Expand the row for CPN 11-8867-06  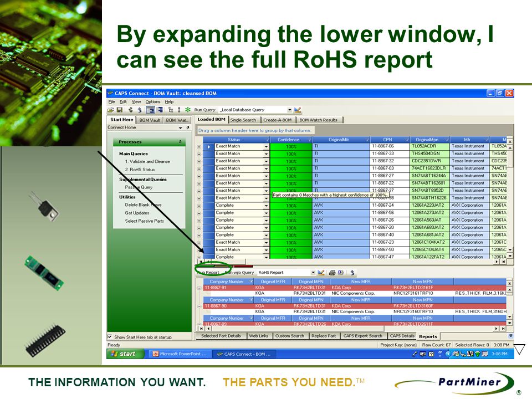tap(199, 147)
